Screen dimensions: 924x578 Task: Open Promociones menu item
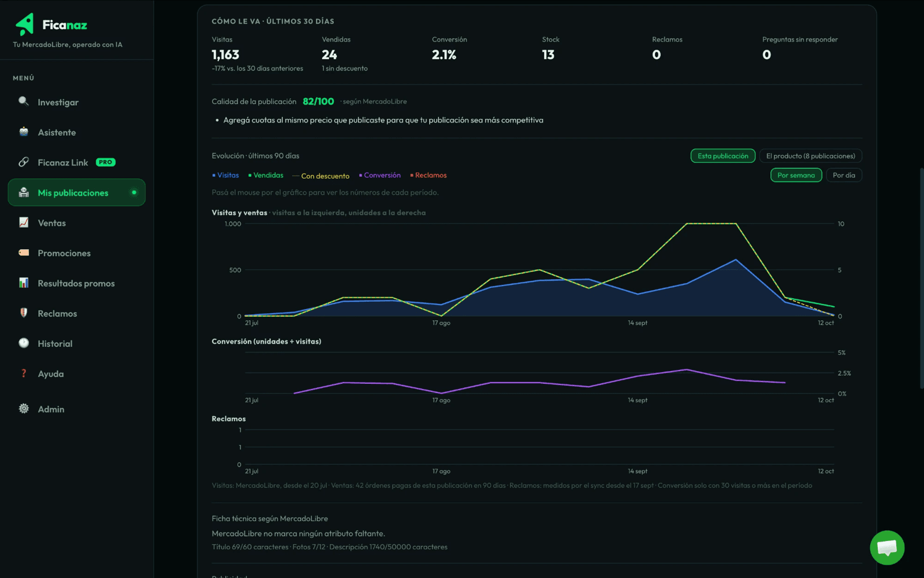77,253
